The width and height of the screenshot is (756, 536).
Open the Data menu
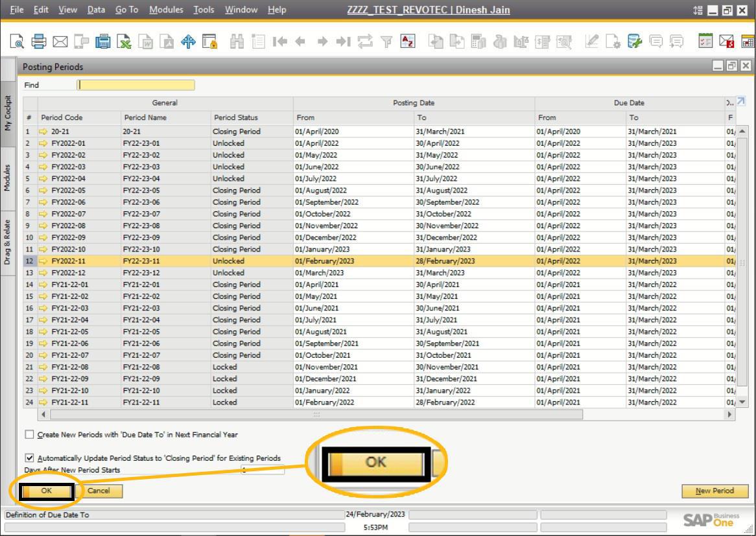tap(96, 10)
